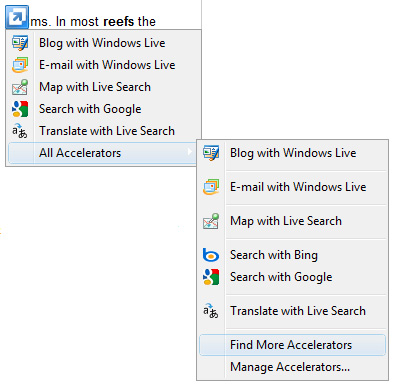Click Google icon in All Accelerators submenu
The height and width of the screenshot is (388, 400).
[211, 277]
